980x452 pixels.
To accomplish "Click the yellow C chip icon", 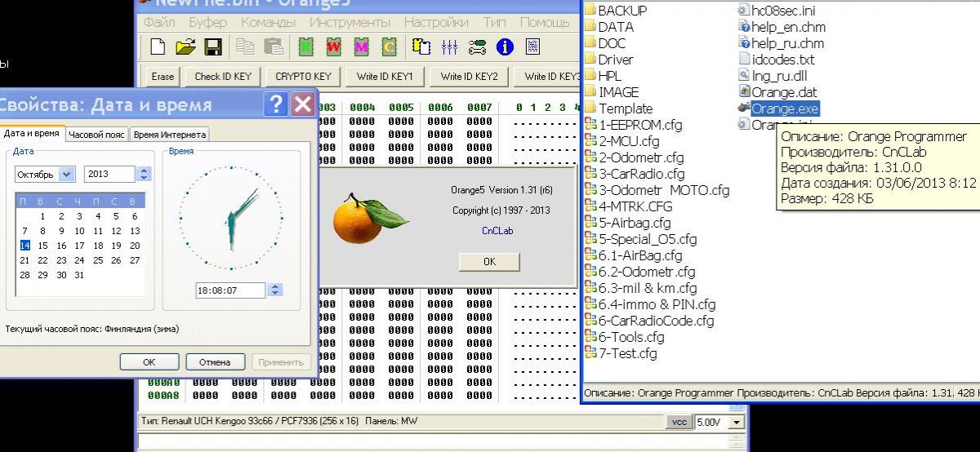I will coord(389,47).
